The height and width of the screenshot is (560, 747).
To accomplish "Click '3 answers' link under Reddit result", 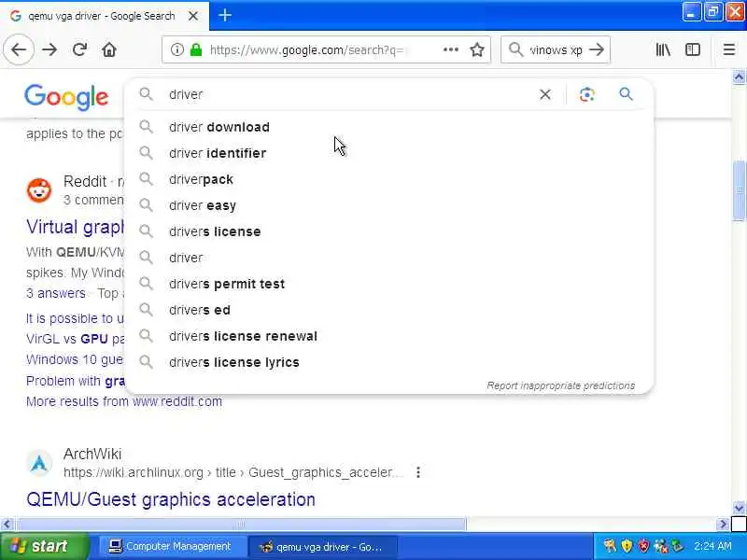I will [56, 293].
